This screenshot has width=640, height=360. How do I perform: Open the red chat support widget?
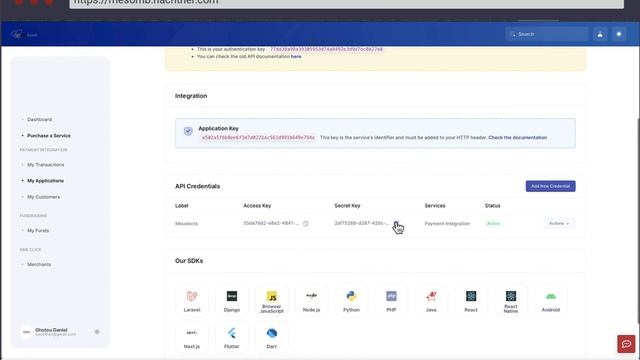tap(626, 344)
